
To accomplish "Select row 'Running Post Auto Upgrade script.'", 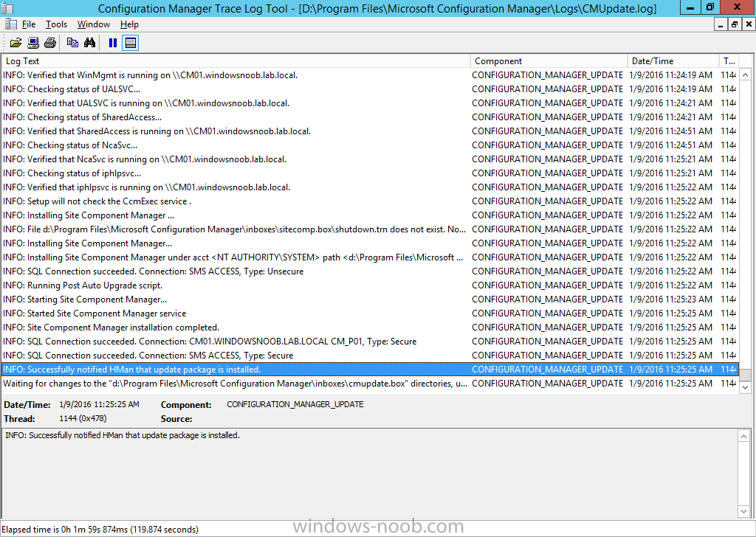I will click(370, 285).
